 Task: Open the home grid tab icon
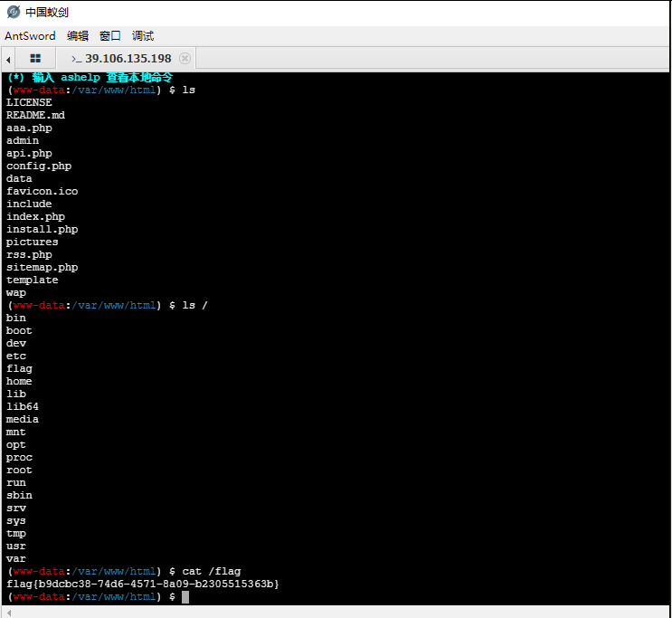(x=35, y=58)
